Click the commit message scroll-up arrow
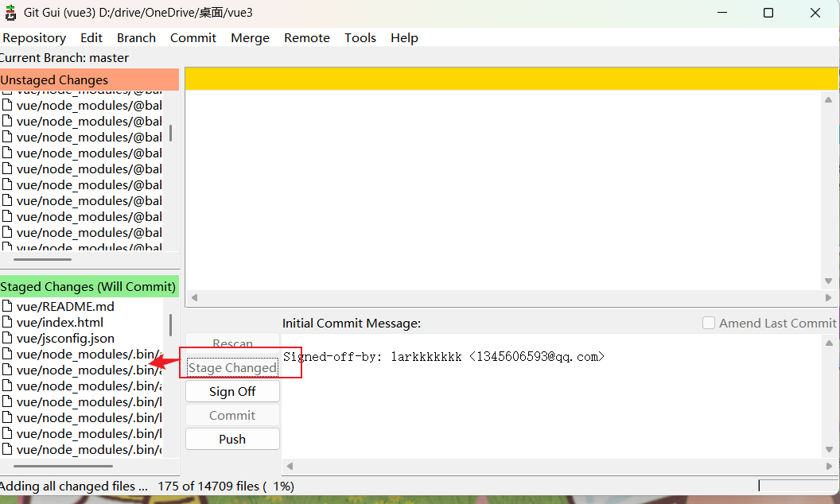Image resolution: width=840 pixels, height=504 pixels. [x=830, y=343]
